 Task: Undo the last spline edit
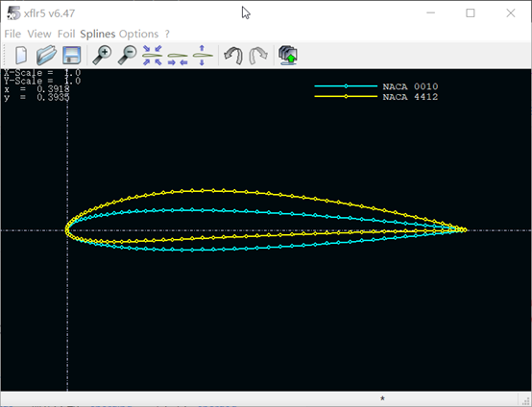pyautogui.click(x=233, y=56)
